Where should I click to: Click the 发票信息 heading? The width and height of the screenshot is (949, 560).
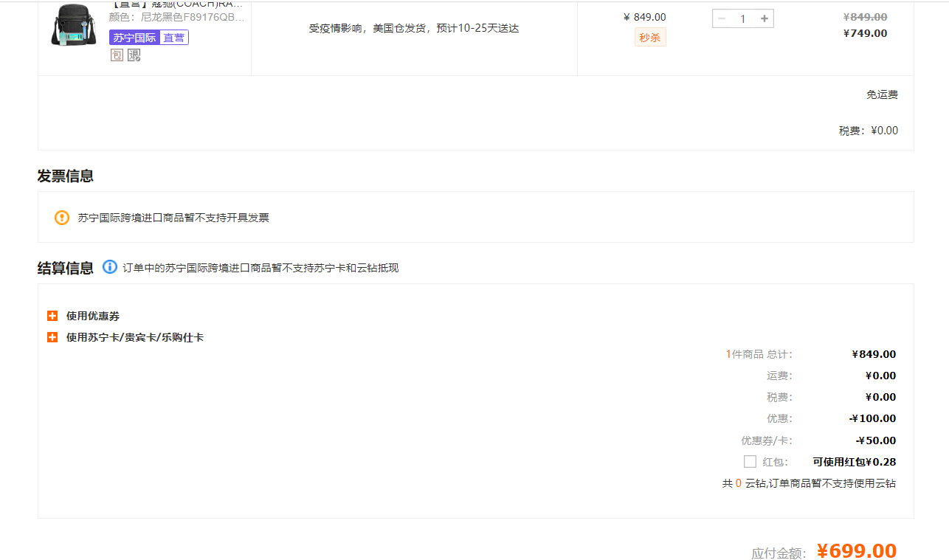(66, 176)
